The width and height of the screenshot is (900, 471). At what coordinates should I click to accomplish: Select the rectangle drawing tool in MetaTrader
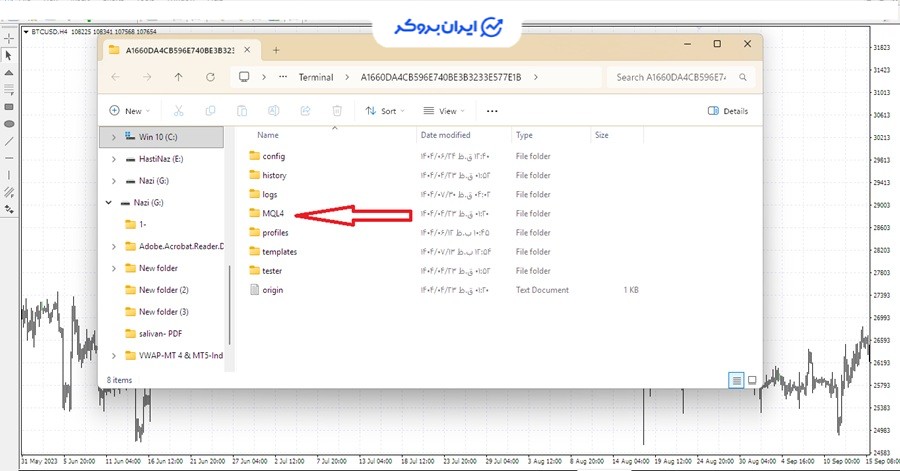pyautogui.click(x=9, y=106)
